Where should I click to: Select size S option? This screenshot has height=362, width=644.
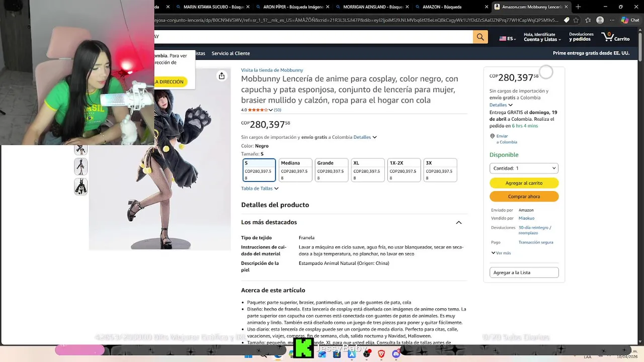click(x=259, y=170)
